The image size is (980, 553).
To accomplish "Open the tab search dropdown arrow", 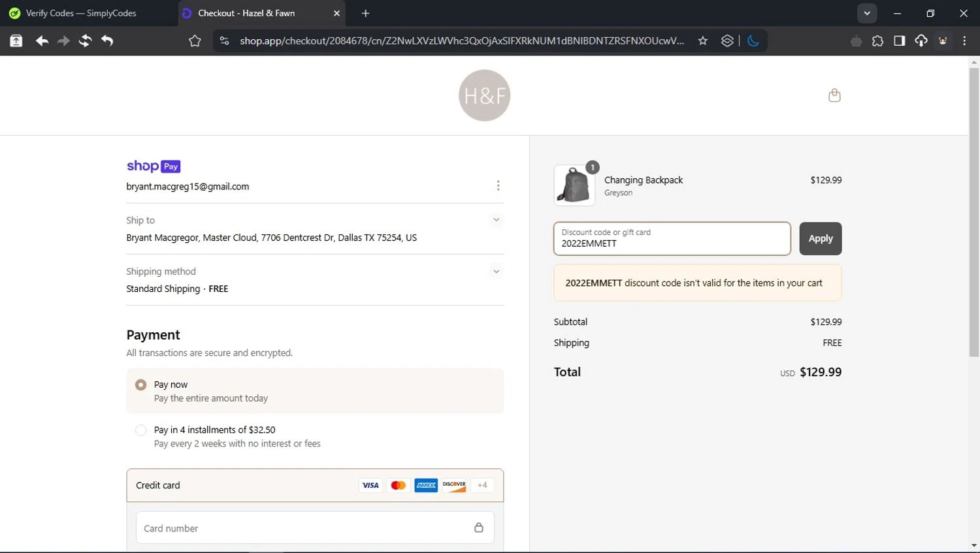I will pos(867,13).
